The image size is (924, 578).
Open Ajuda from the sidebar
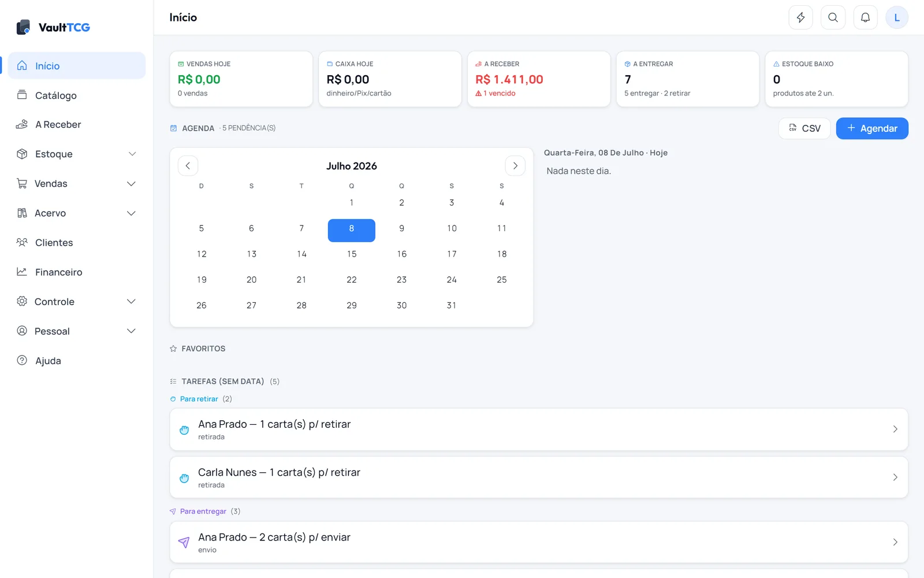(x=77, y=360)
